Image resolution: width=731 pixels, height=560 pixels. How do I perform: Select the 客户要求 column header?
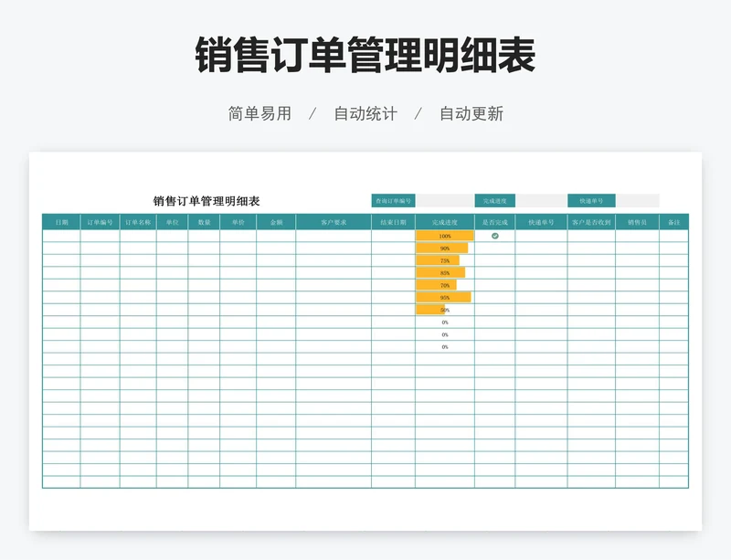coord(334,222)
